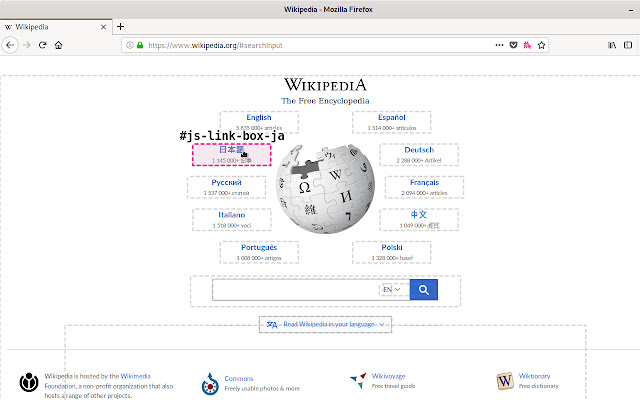Open the EN search language dropdown
Image resolution: width=640 pixels, height=400 pixels.
pyautogui.click(x=393, y=290)
